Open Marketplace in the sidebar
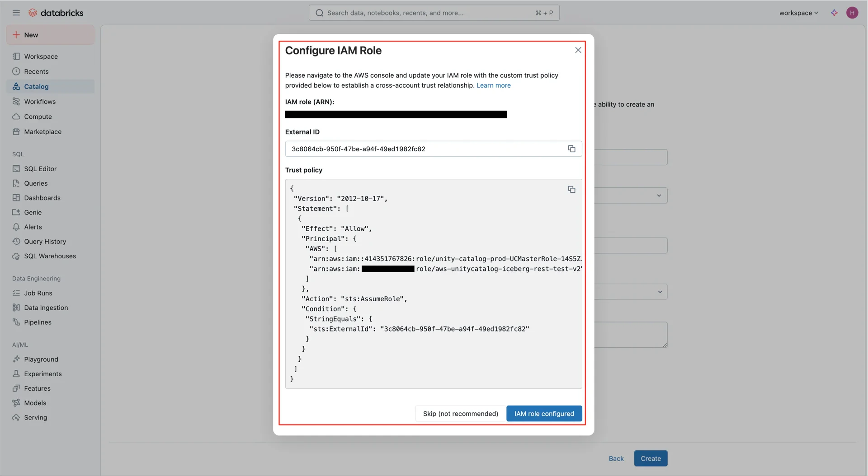Viewport: 868px width, 476px height. pyautogui.click(x=50, y=131)
